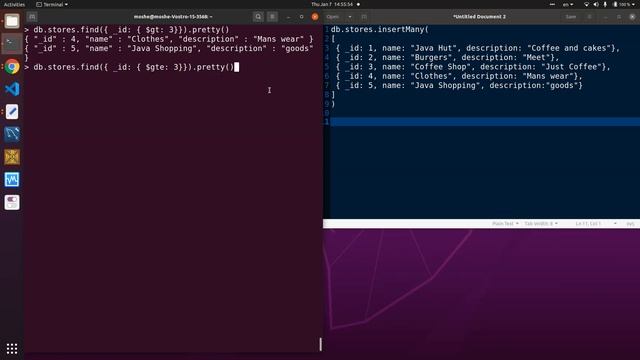Click the "Coffee Shop" line in editor
Viewport: 640px width, 360px height.
(473, 67)
